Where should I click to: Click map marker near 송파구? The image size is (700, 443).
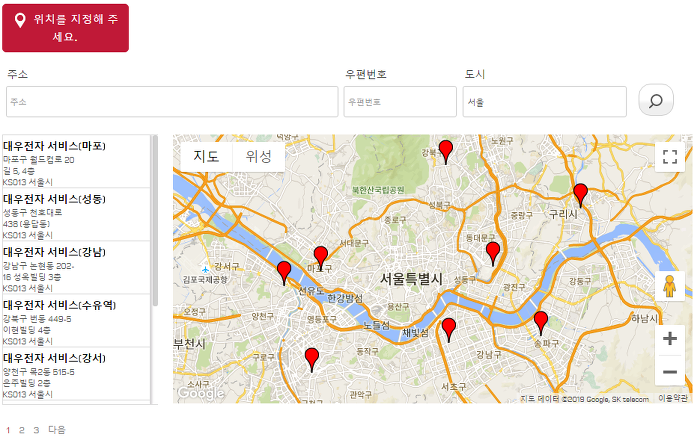pyautogui.click(x=541, y=323)
